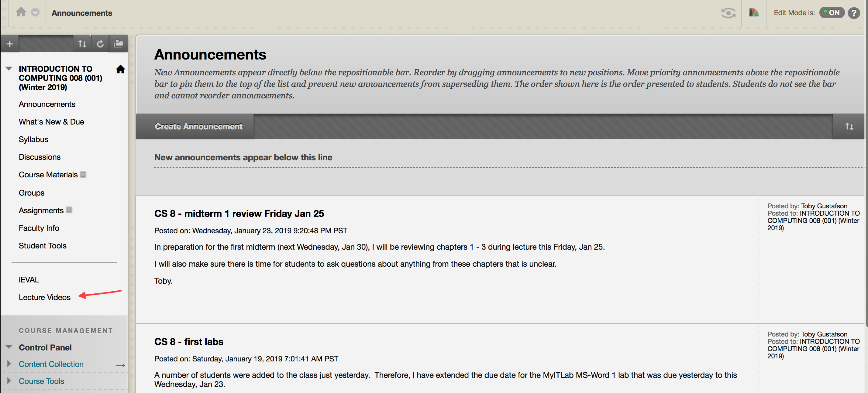Open the course theme color palette

pyautogui.click(x=753, y=13)
